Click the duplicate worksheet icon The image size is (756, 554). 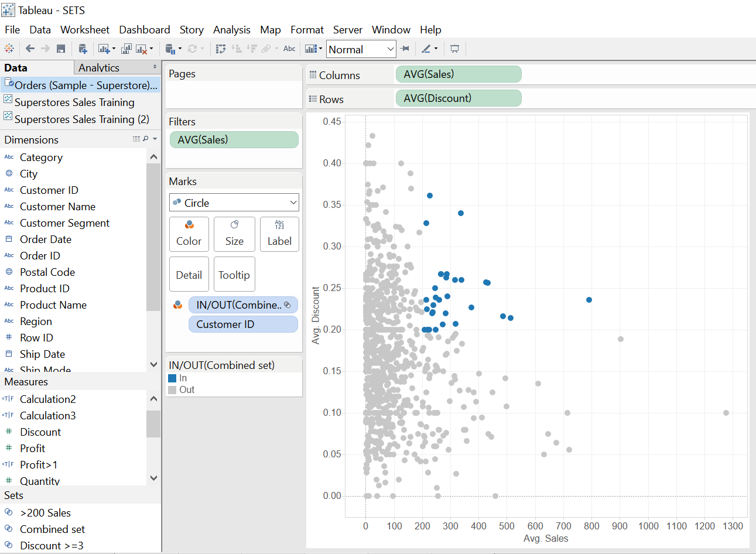[x=126, y=49]
